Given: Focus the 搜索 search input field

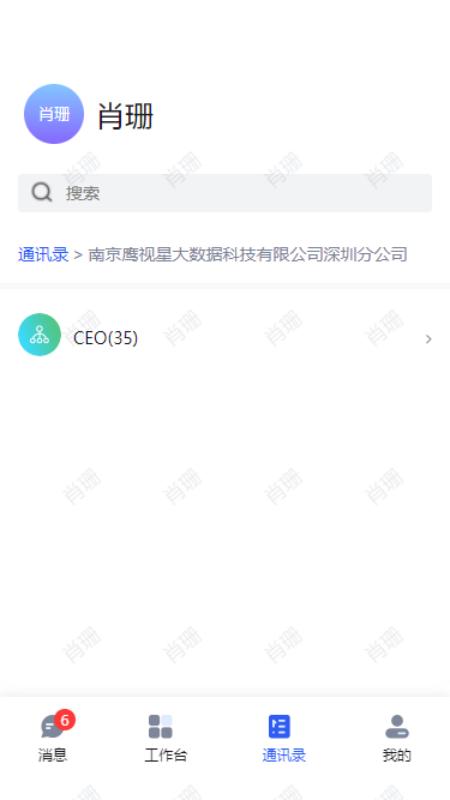Looking at the screenshot, I should (225, 193).
